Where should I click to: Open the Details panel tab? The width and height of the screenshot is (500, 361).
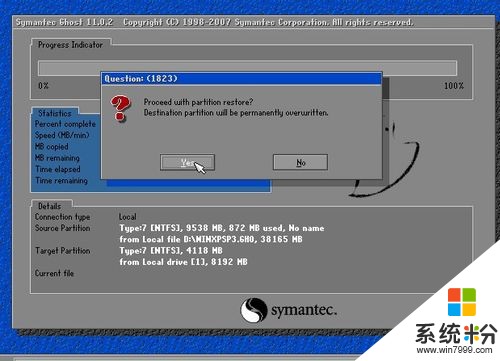pyautogui.click(x=50, y=206)
